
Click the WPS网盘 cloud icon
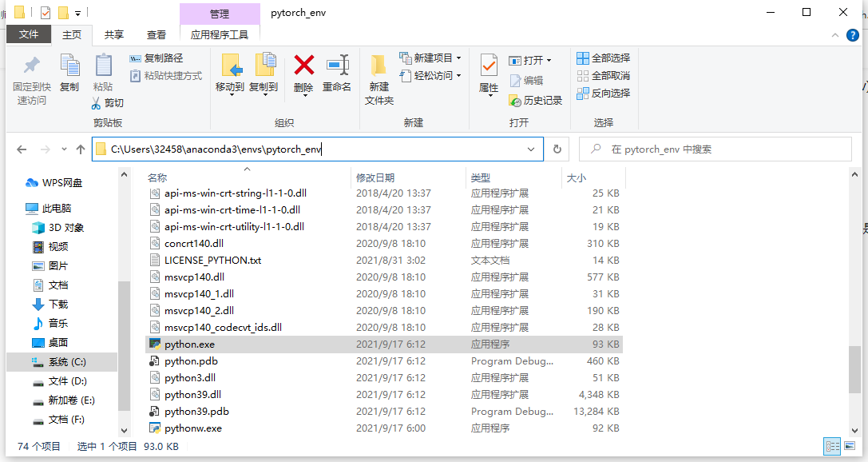(32, 183)
